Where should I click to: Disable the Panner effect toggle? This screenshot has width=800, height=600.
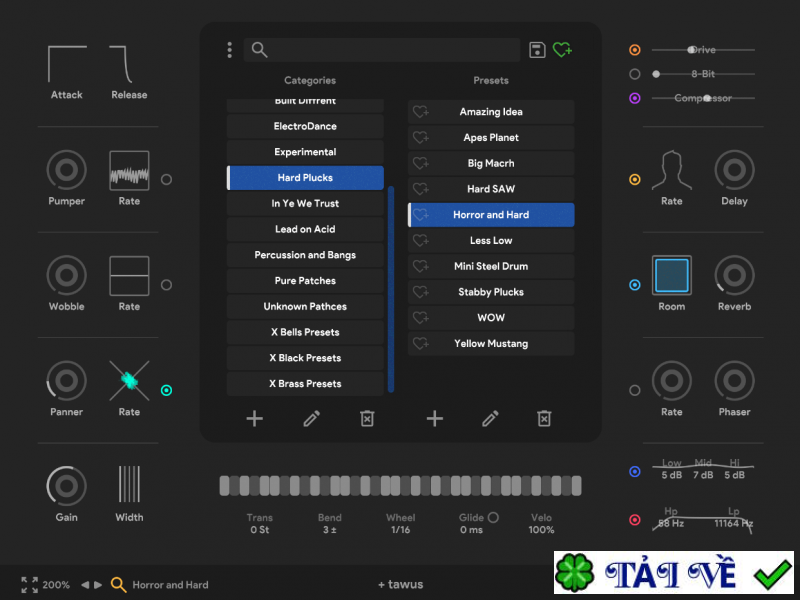coord(166,390)
